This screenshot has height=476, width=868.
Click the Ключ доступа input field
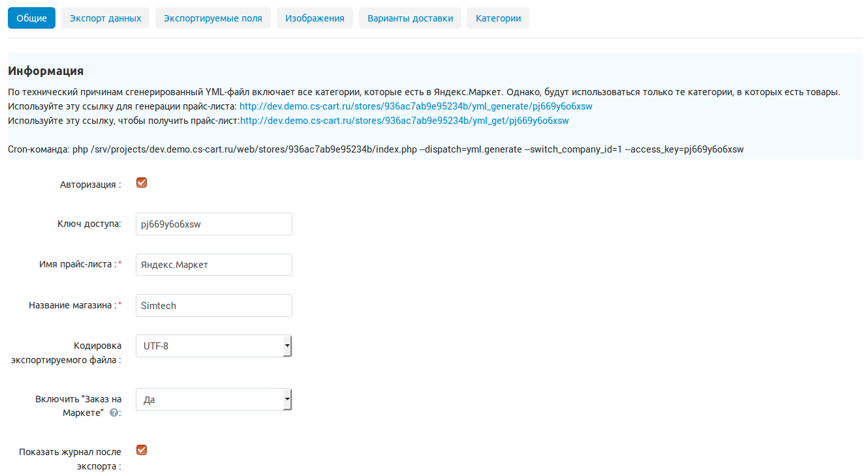pyautogui.click(x=213, y=224)
